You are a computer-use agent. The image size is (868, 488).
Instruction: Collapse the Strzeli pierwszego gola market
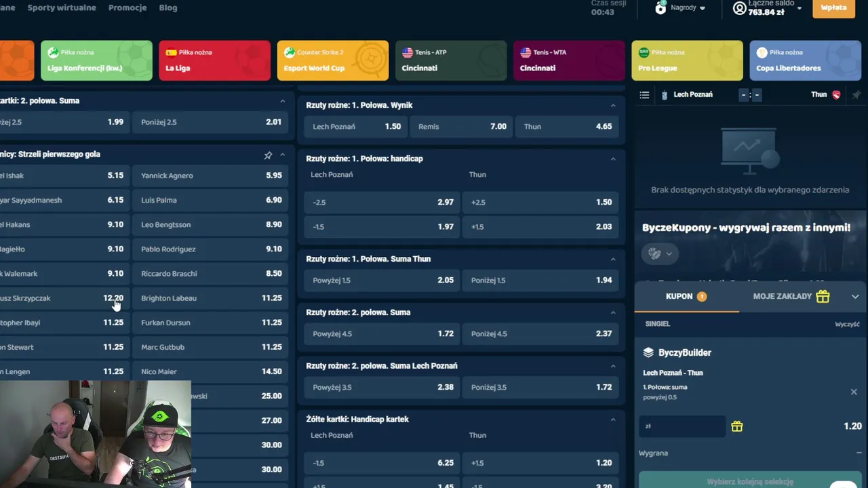(283, 155)
